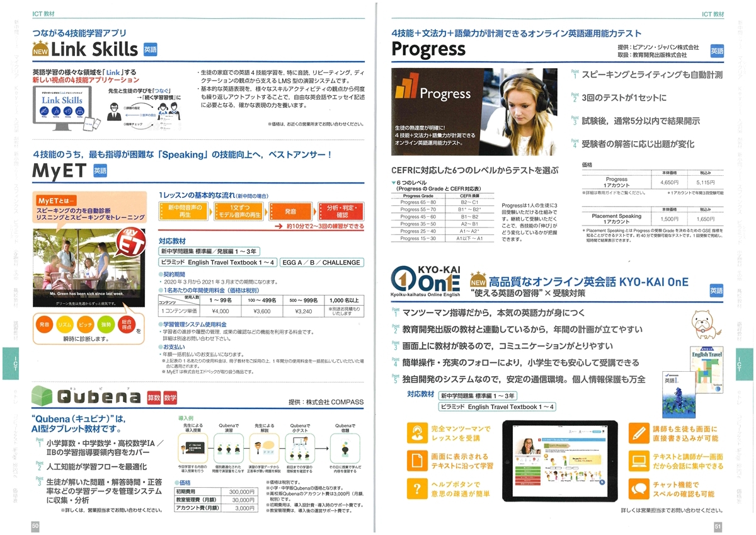Click the NEW badge beside Link Skills
The image size is (756, 535).
[40, 49]
